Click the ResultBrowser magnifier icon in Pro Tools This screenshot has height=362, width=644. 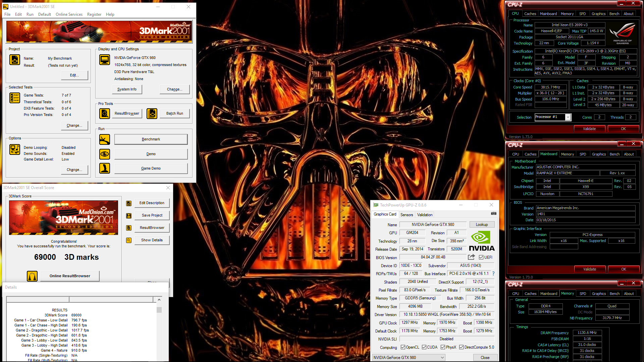click(105, 114)
